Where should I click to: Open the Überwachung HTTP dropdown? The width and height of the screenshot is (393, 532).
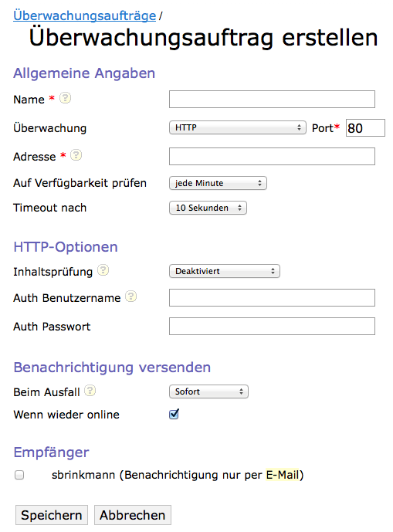click(238, 127)
